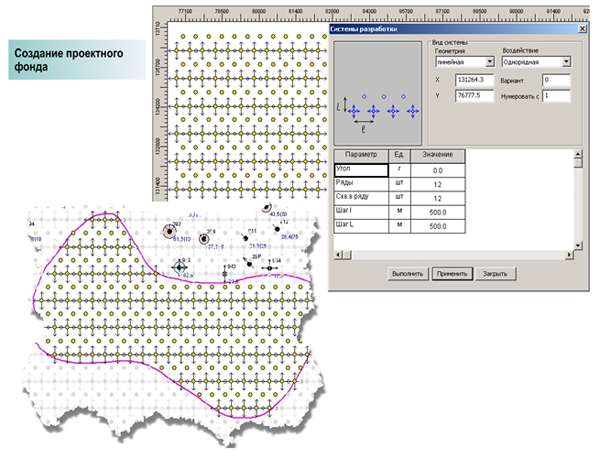Click the Закрыть button
This screenshot has height=458, width=600.
pyautogui.click(x=495, y=274)
